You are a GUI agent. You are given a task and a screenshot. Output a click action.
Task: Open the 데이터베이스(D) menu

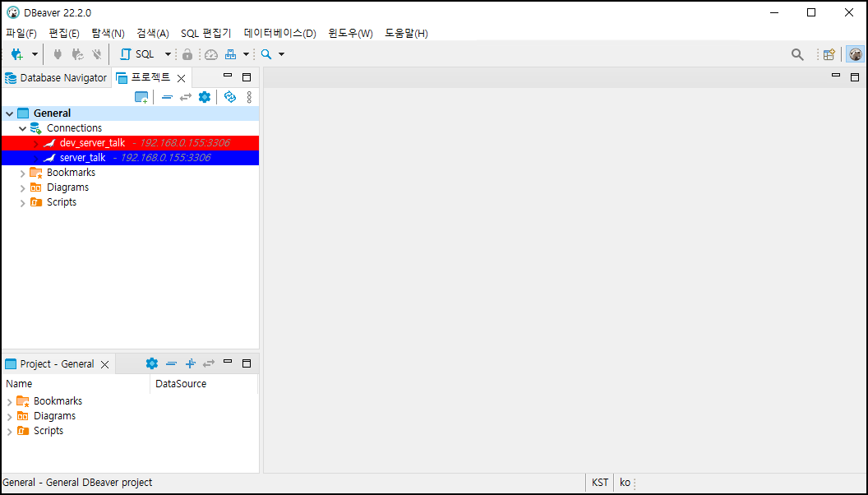280,33
